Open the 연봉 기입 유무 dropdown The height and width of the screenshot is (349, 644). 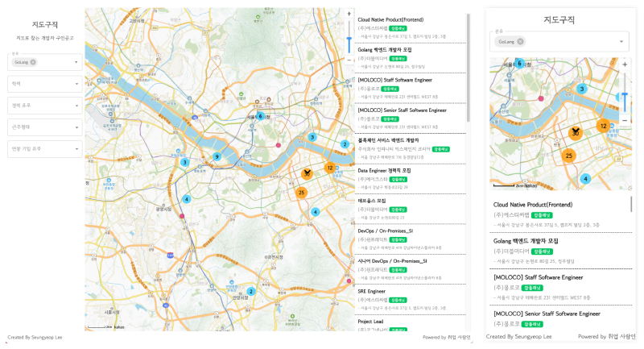coord(44,149)
